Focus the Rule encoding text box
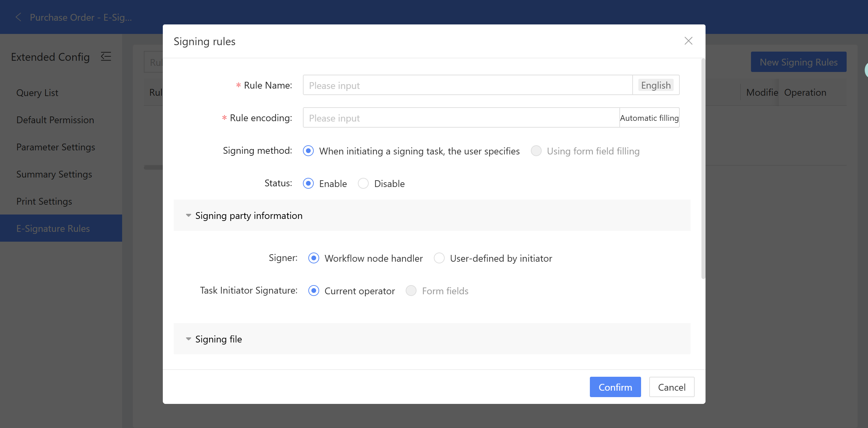This screenshot has height=428, width=868. point(461,118)
